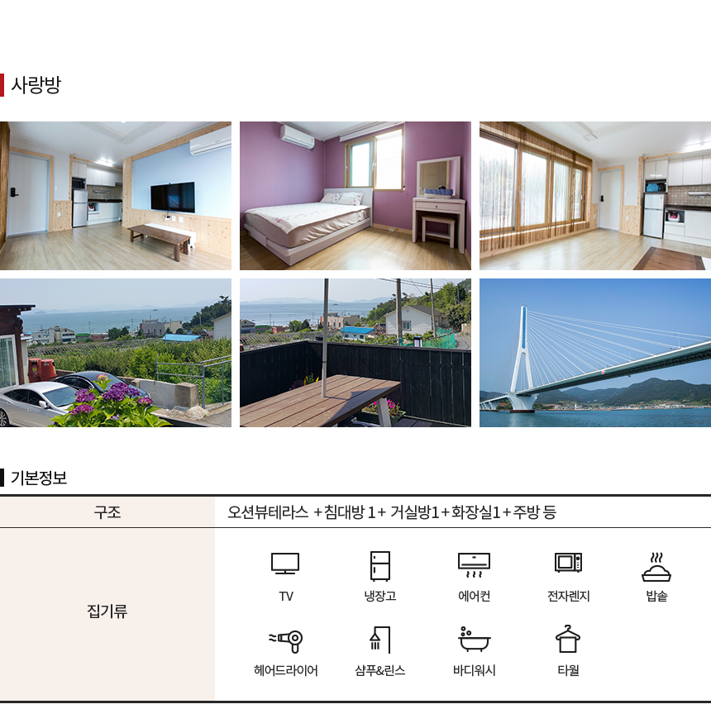Click the 집기류 row label
The width and height of the screenshot is (711, 728).
[x=107, y=611]
